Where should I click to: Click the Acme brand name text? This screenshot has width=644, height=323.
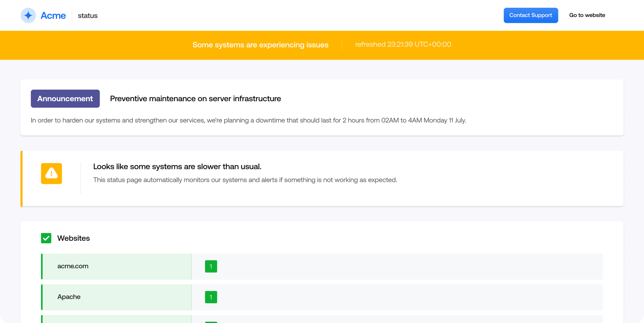(53, 15)
